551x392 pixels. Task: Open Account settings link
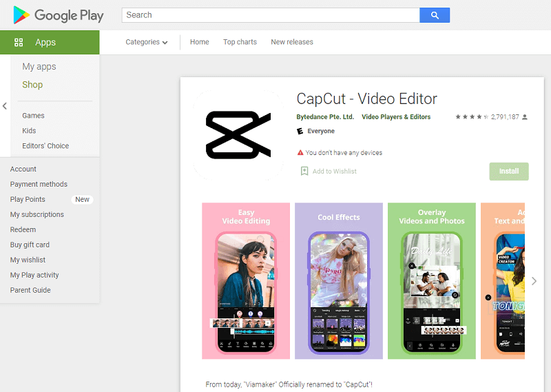[23, 169]
